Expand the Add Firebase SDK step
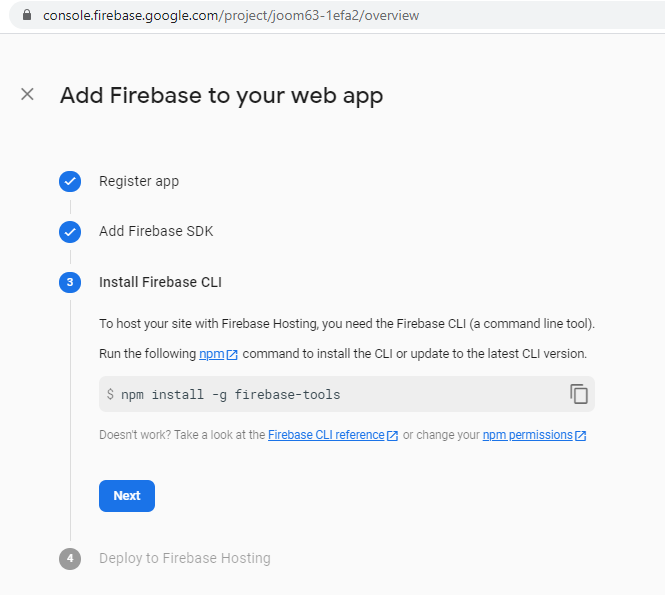This screenshot has height=595, width=665. pos(156,231)
